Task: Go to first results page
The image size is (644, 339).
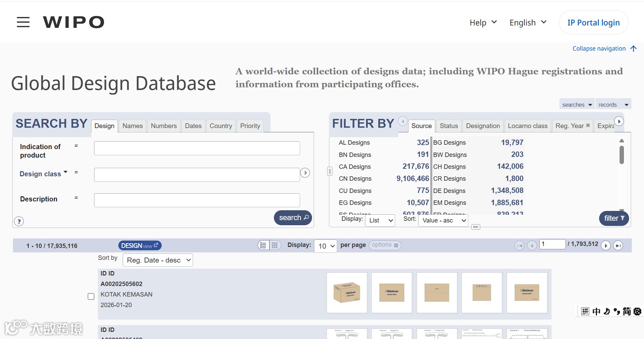Action: (520, 245)
